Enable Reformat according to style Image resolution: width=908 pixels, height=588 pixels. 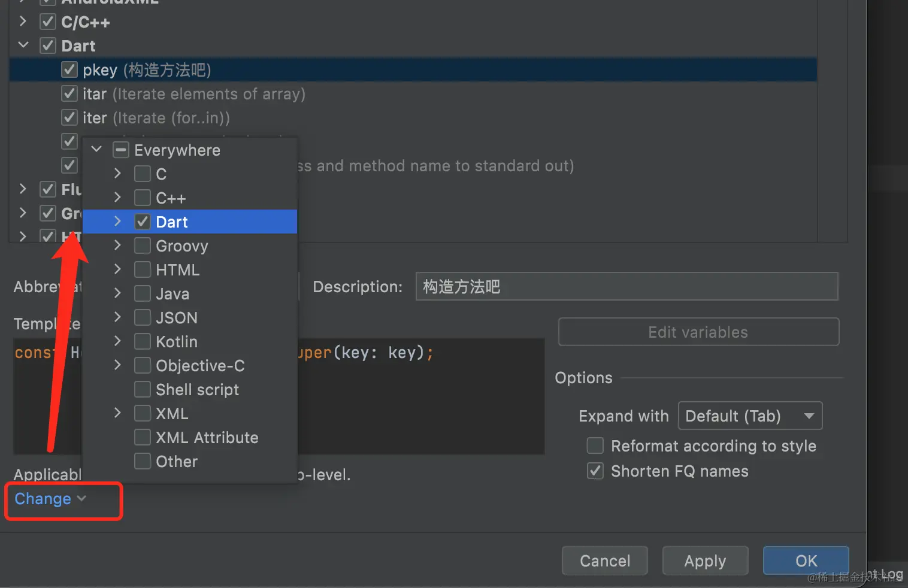tap(595, 446)
